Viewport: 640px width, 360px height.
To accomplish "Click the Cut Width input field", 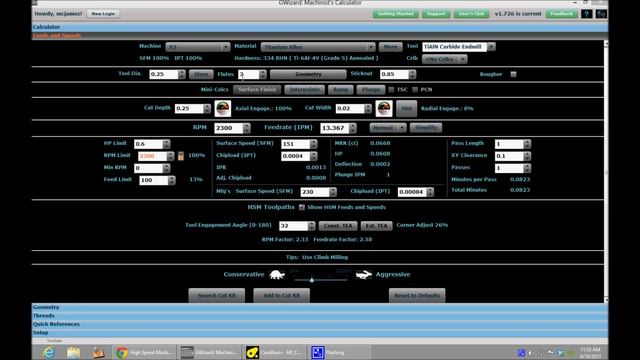I will tap(350, 109).
